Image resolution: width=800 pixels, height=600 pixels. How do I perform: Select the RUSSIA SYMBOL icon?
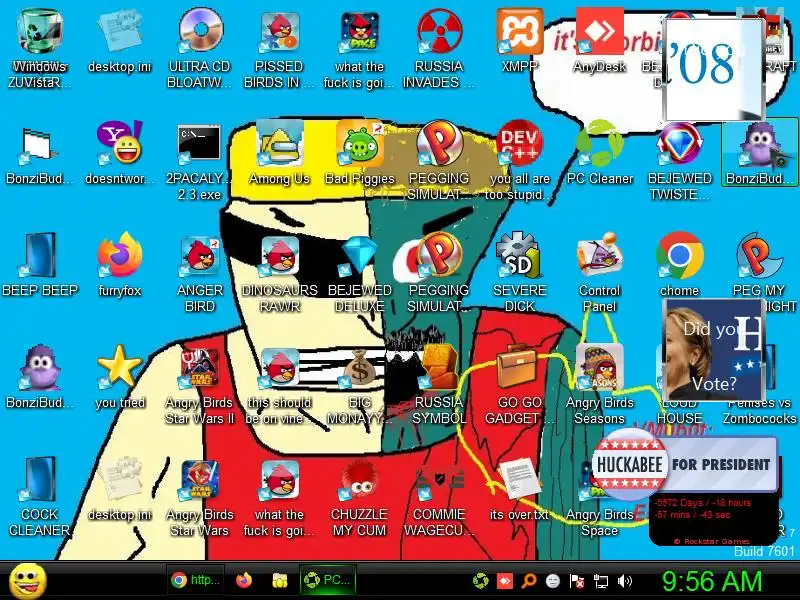pyautogui.click(x=439, y=367)
